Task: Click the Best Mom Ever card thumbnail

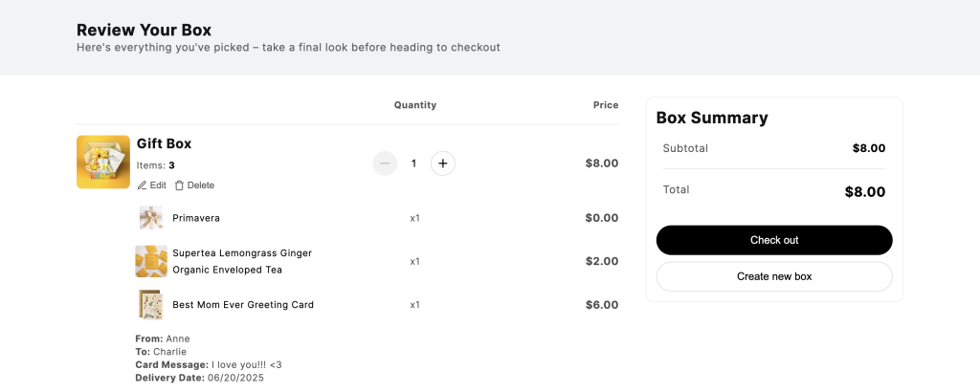Action: point(150,305)
